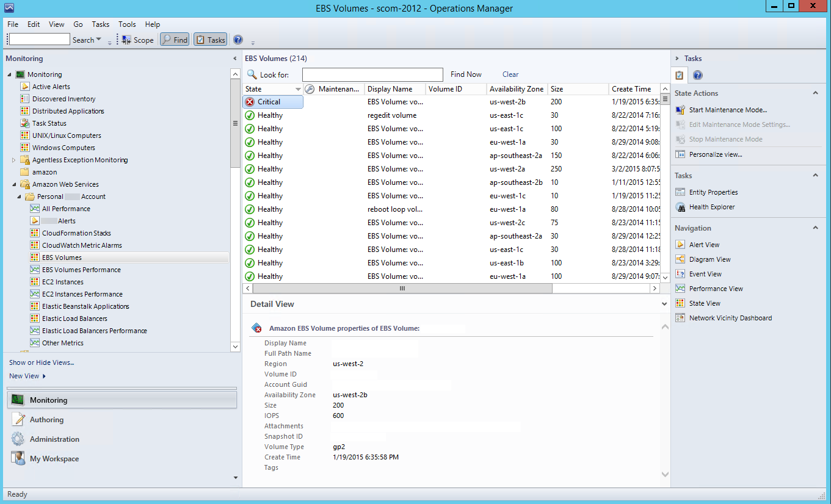Image resolution: width=831 pixels, height=504 pixels.
Task: Click the Network Vicinity Dashboard icon
Action: (x=680, y=318)
